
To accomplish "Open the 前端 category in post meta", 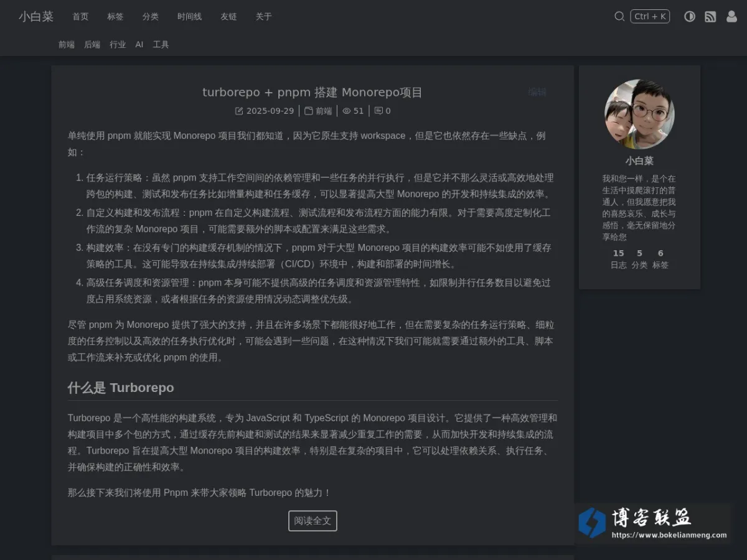I will pos(324,111).
